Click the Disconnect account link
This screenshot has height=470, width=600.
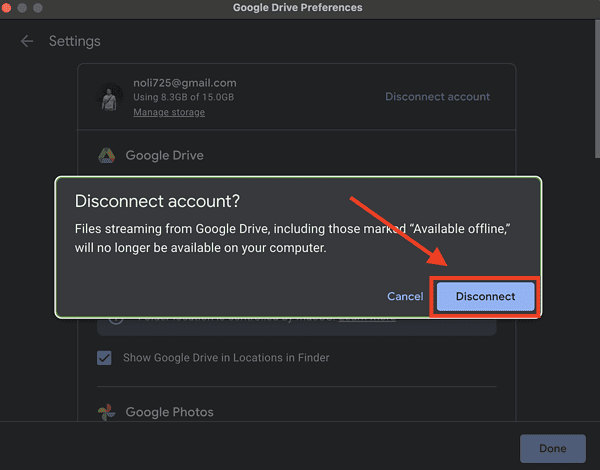[437, 97]
